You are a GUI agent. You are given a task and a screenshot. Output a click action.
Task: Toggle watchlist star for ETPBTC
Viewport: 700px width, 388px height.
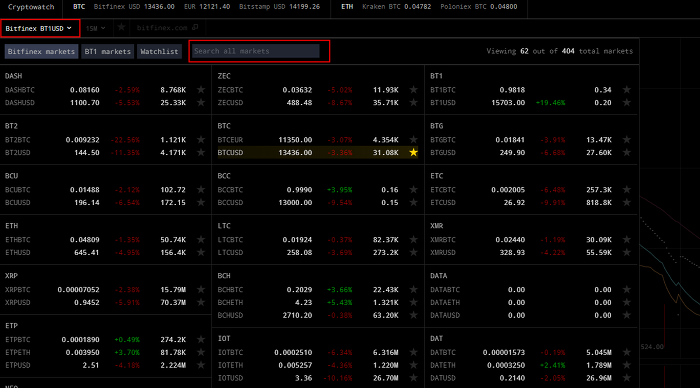click(x=201, y=340)
